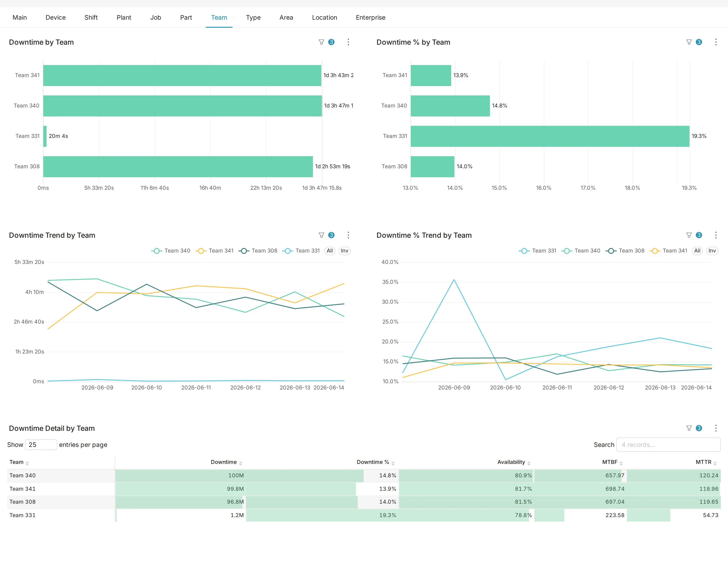Toggle Team 308 series in Downtime Trend legend
Image resolution: width=728 pixels, height=564 pixels.
click(258, 251)
